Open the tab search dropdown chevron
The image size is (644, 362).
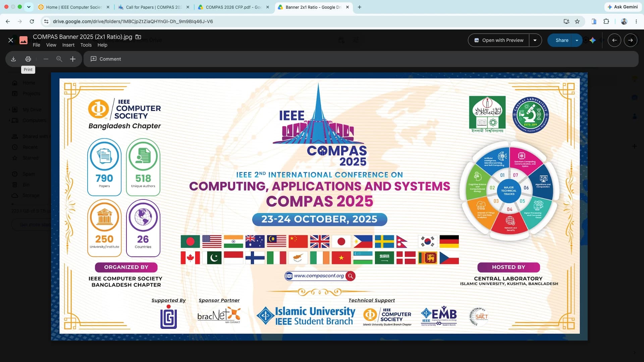29,7
